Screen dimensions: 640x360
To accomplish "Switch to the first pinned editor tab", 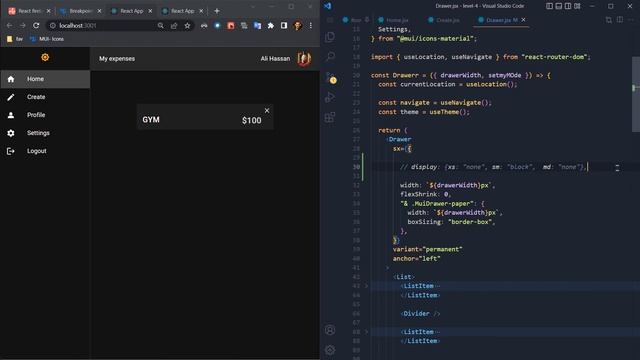I will (x=356, y=20).
